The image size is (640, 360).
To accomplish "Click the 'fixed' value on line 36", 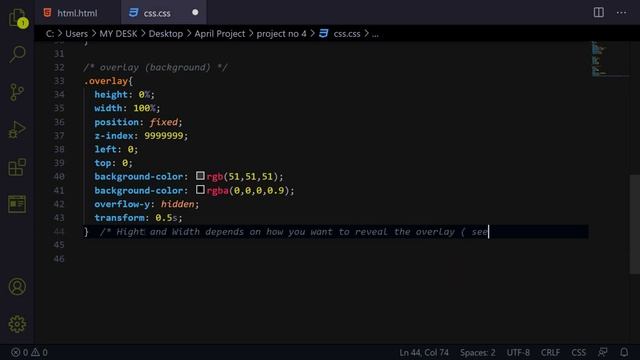I will (163, 122).
